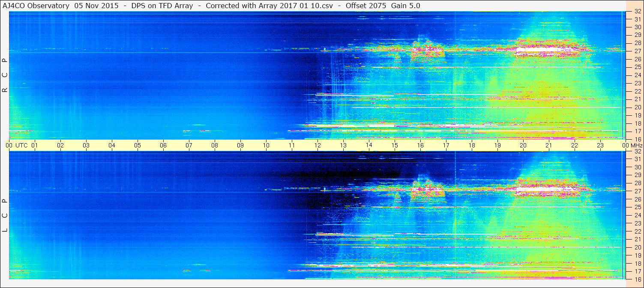
Task: Click the UTC label on time axis
Action: point(21,145)
